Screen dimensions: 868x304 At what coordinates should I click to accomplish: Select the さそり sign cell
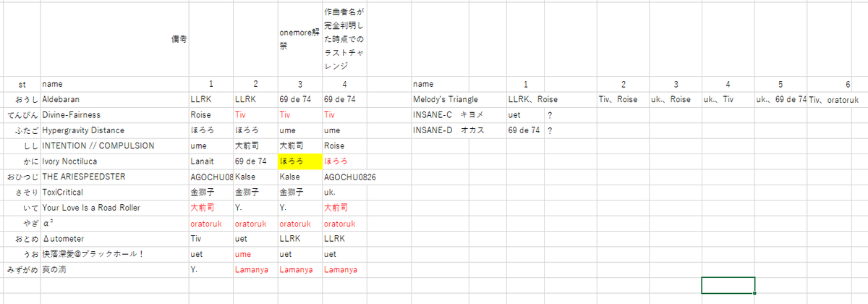[x=21, y=193]
